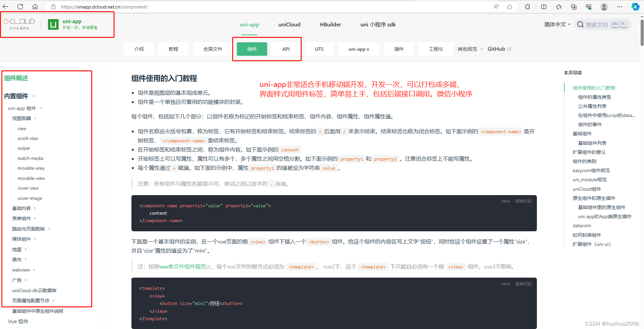Expand the 页面属性配置节点 tree node
The width and height of the screenshot is (644, 329).
[53, 301]
